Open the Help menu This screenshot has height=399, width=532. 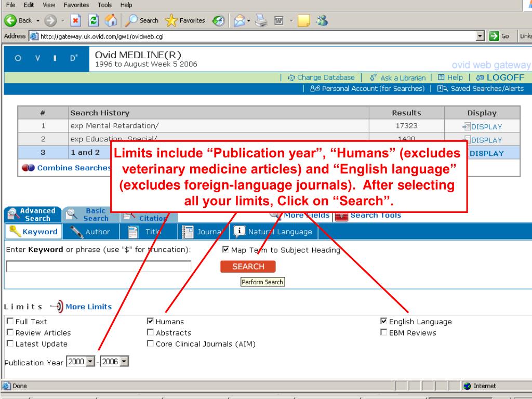click(126, 5)
